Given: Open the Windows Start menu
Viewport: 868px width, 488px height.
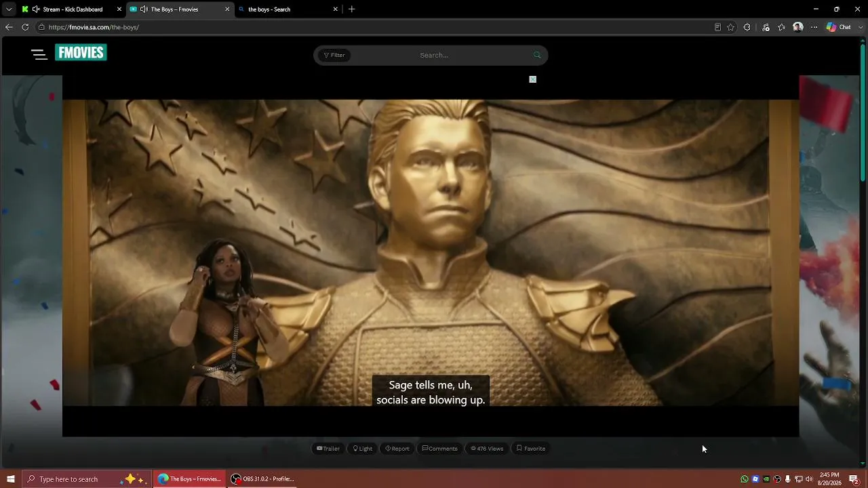Looking at the screenshot, I should [x=11, y=479].
